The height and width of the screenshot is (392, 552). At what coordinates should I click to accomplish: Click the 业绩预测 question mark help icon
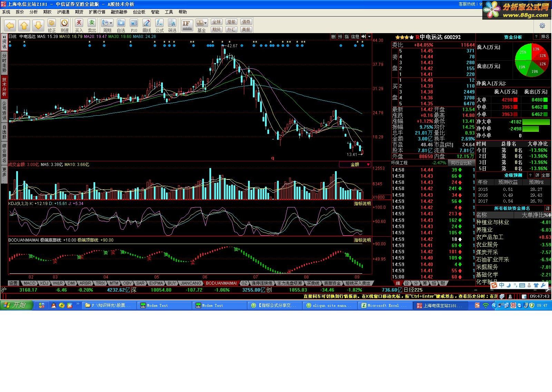(530, 175)
